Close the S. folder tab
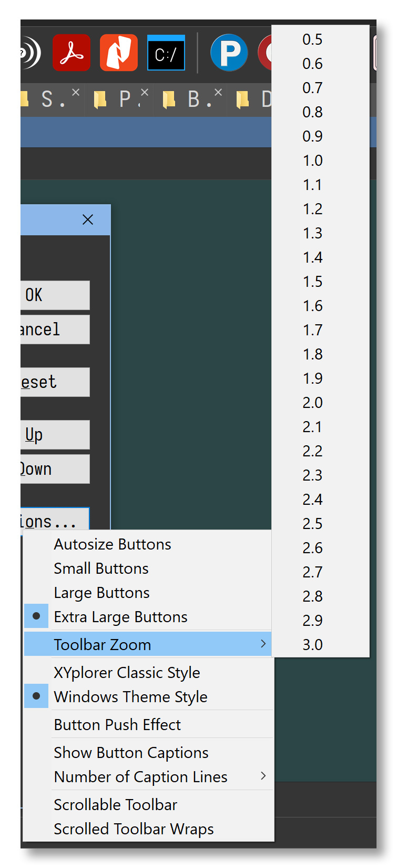The image size is (397, 868). coord(76,92)
